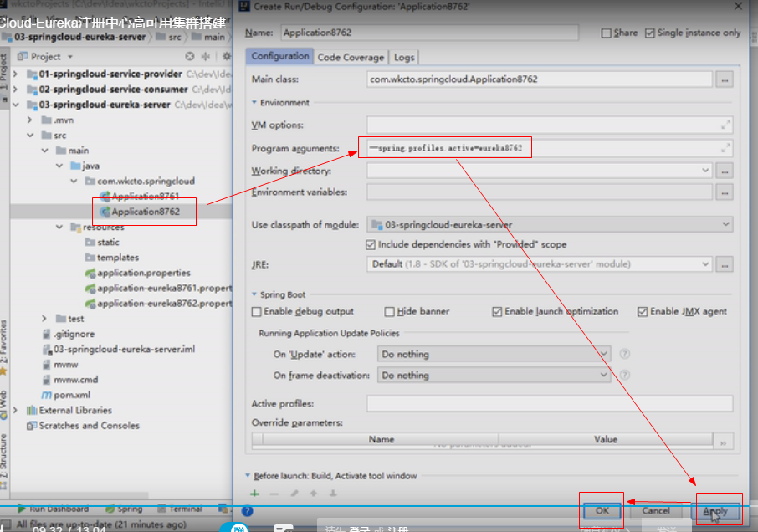Screen dimensions: 758x532
Task: Select application-eureka8762.properties file
Action: coord(159,304)
